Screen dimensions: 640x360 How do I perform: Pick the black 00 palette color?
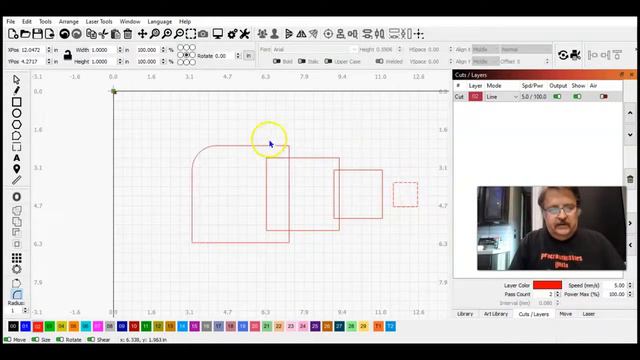click(x=13, y=326)
